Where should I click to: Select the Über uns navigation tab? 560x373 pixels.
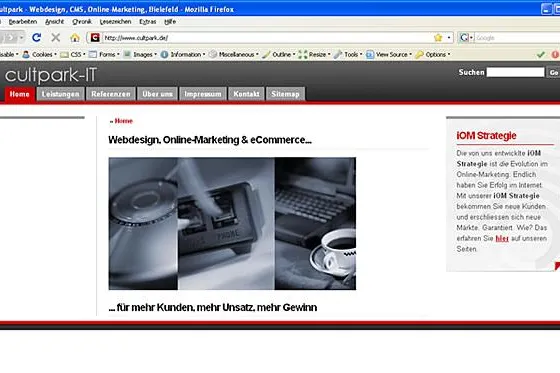click(157, 94)
